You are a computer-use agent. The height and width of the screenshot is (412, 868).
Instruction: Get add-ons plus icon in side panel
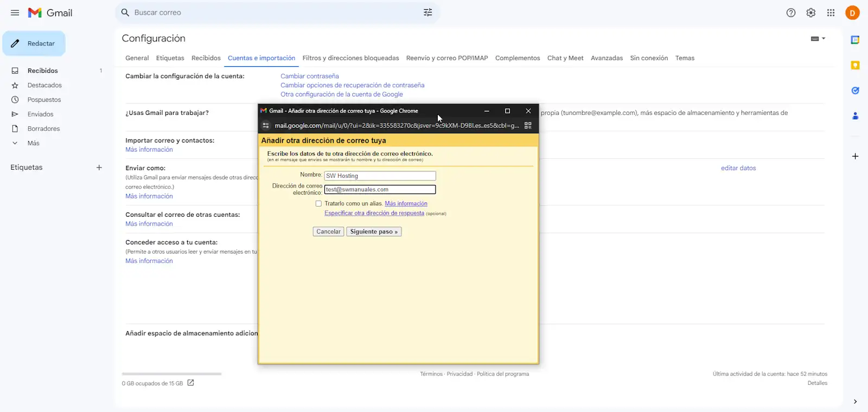click(855, 156)
